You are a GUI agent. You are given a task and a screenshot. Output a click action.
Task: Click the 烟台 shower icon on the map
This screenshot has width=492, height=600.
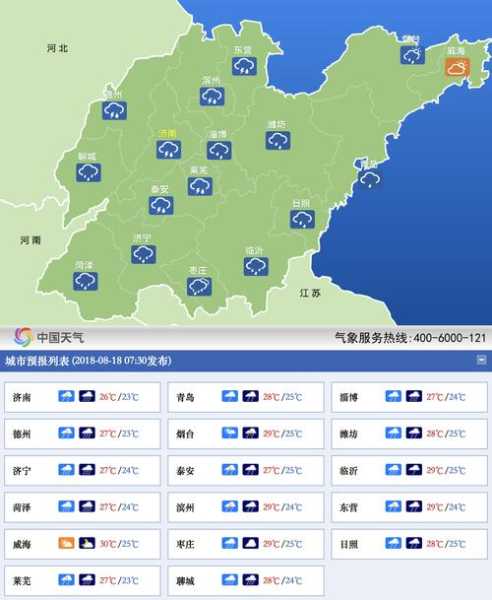pos(412,55)
